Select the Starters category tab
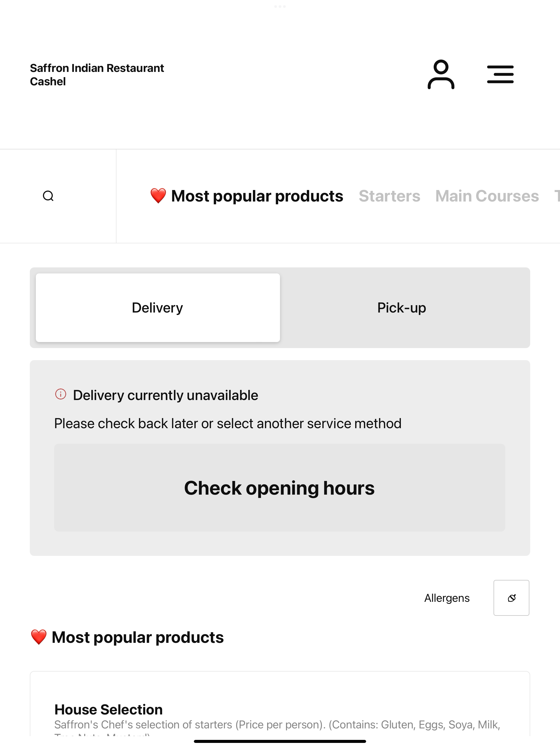 pyautogui.click(x=389, y=196)
